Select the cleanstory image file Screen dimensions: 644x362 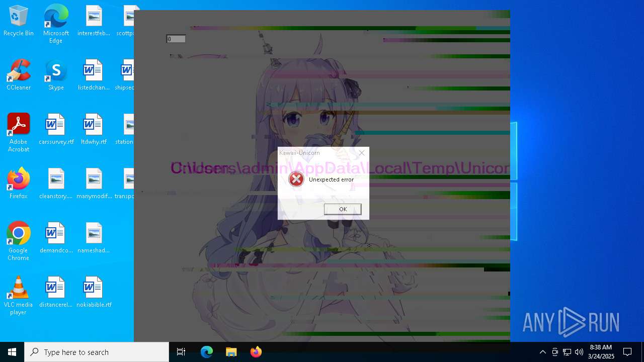56,184
